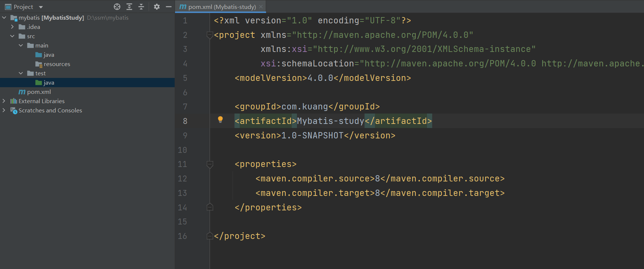Click line number 12 in the gutter
644x269 pixels.
(x=182, y=178)
